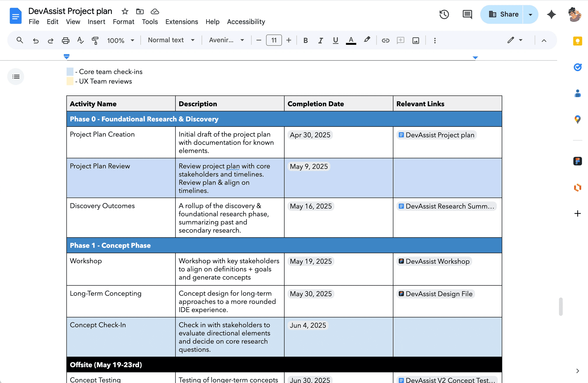The height and width of the screenshot is (383, 588).
Task: Open version history clock icon
Action: coord(444,14)
